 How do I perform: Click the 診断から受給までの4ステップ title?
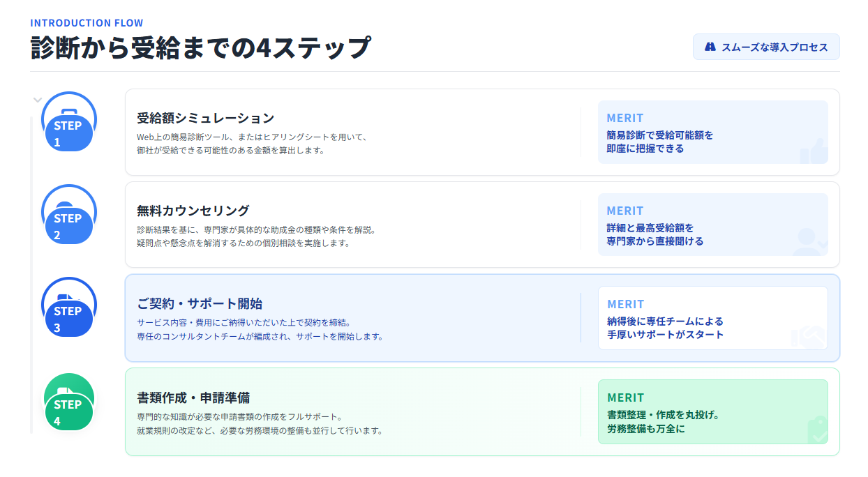tap(200, 49)
